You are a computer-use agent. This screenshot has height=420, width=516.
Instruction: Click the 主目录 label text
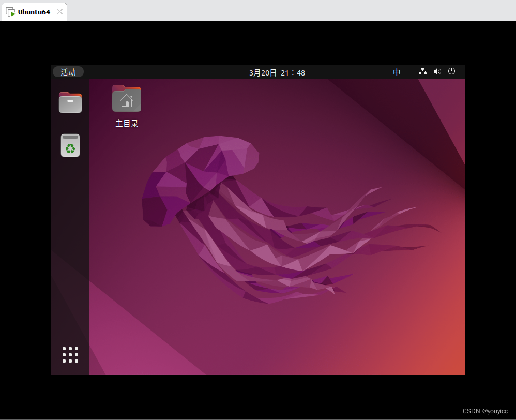(127, 124)
